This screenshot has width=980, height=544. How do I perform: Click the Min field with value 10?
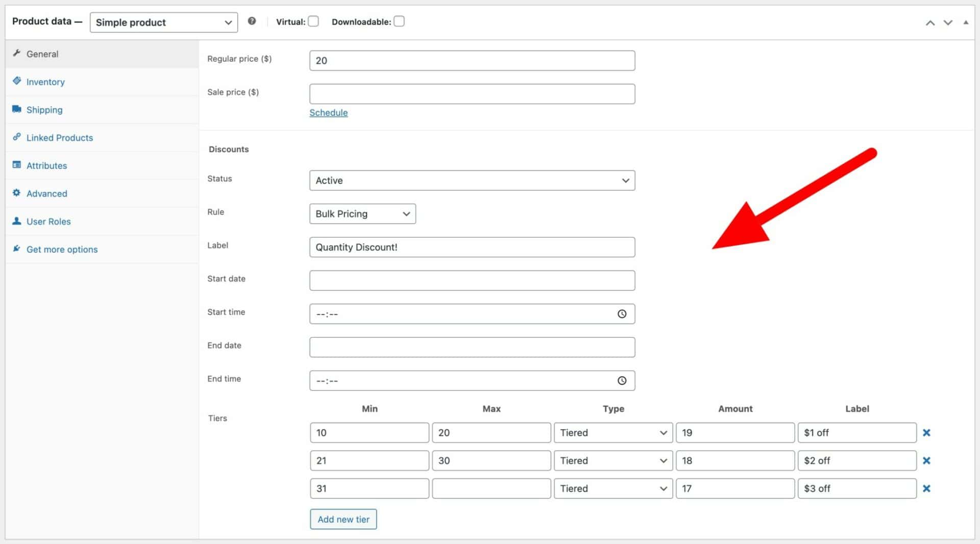click(x=370, y=433)
